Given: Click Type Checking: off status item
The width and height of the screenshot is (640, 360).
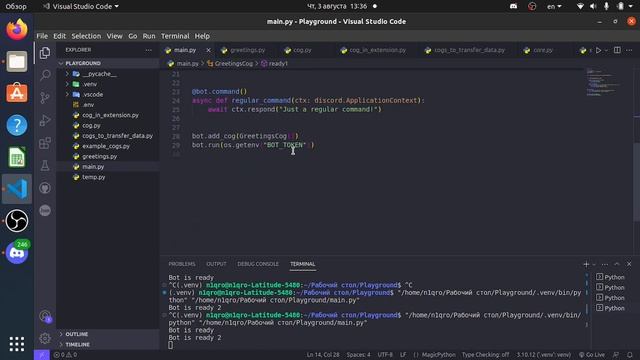Looking at the screenshot, I should pos(486,355).
